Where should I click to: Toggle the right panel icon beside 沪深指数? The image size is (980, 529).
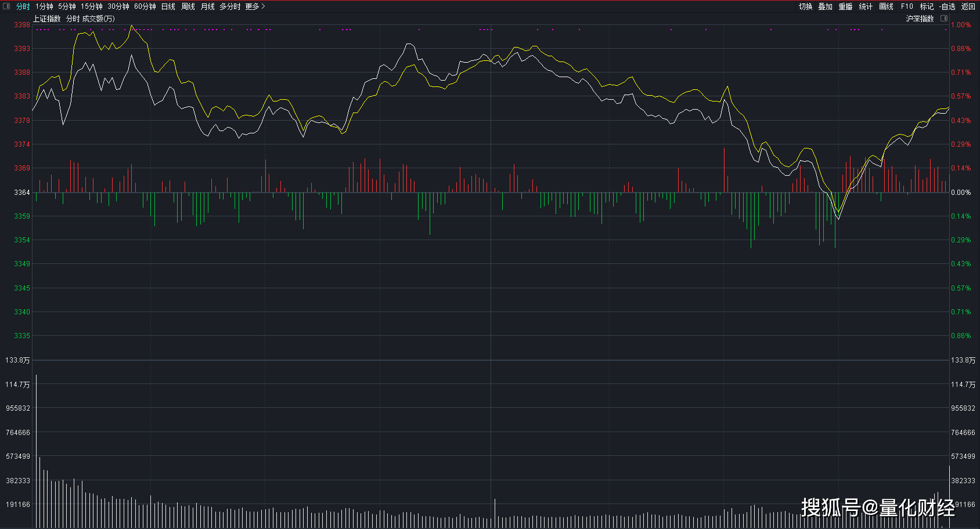tap(944, 19)
